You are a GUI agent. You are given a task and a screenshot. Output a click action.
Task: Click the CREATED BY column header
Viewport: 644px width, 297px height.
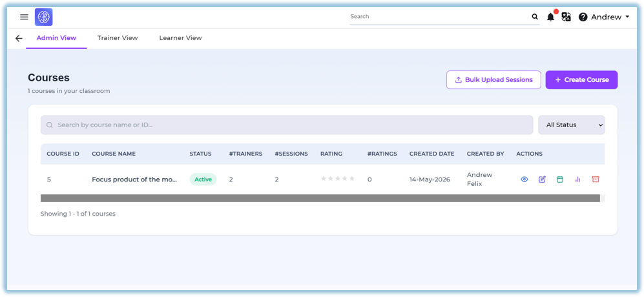pyautogui.click(x=486, y=154)
